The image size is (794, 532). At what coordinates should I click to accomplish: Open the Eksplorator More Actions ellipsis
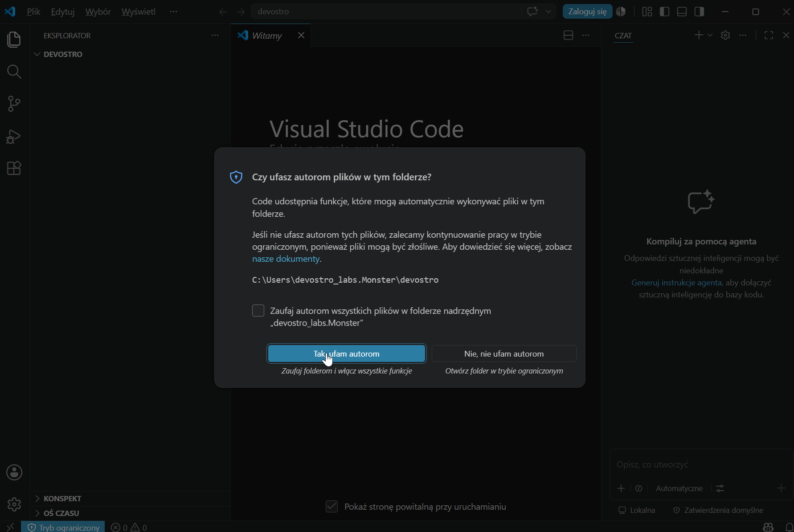[x=215, y=35]
